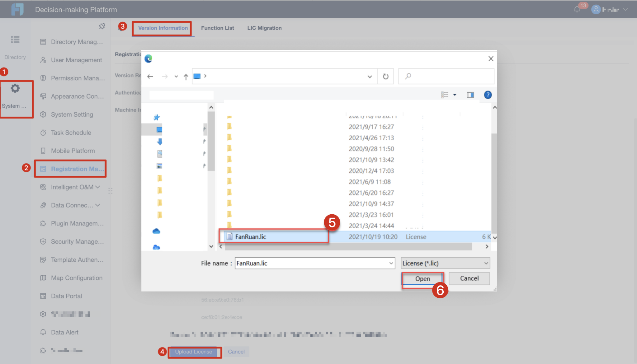This screenshot has width=637, height=364.
Task: Expand the License (*.lic) file type dropdown
Action: (x=486, y=263)
